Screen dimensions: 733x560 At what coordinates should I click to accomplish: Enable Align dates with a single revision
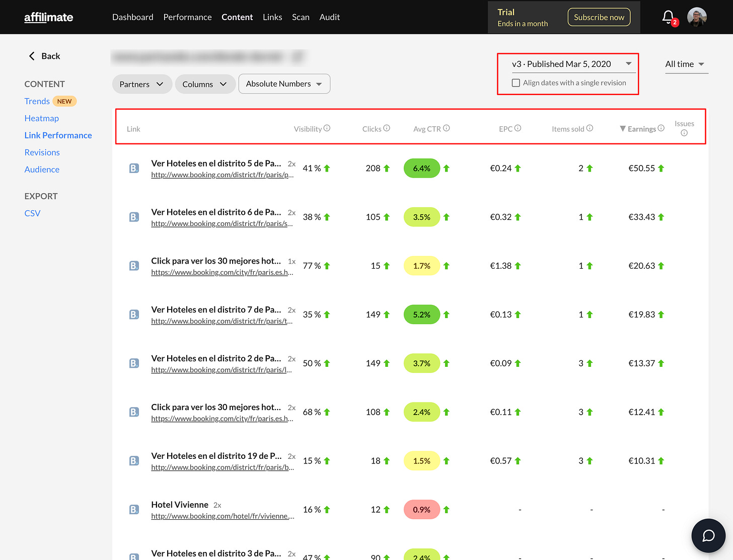pos(516,83)
